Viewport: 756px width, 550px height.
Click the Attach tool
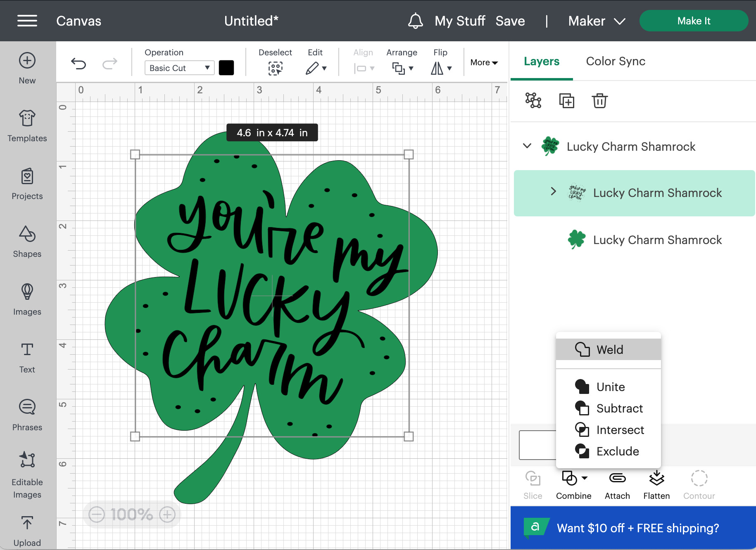[617, 485]
